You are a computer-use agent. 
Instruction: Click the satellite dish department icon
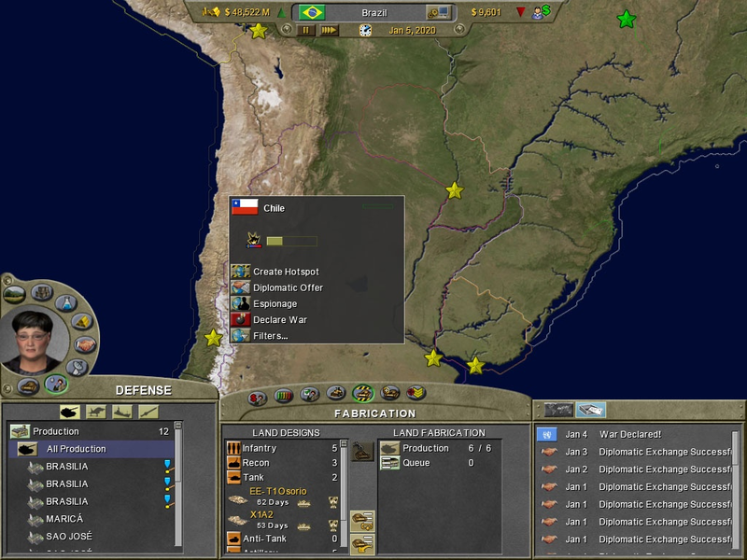tap(77, 367)
